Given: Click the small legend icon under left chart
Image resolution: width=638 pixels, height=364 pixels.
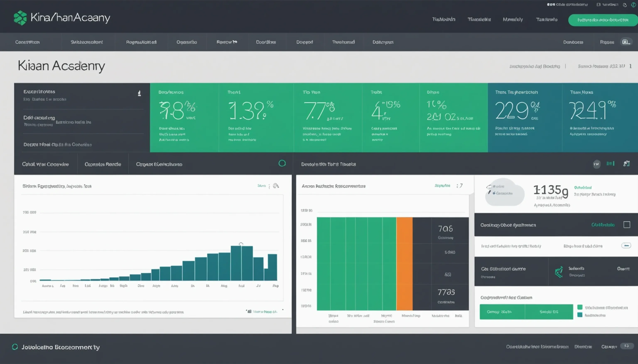Looking at the screenshot, I should [x=249, y=311].
